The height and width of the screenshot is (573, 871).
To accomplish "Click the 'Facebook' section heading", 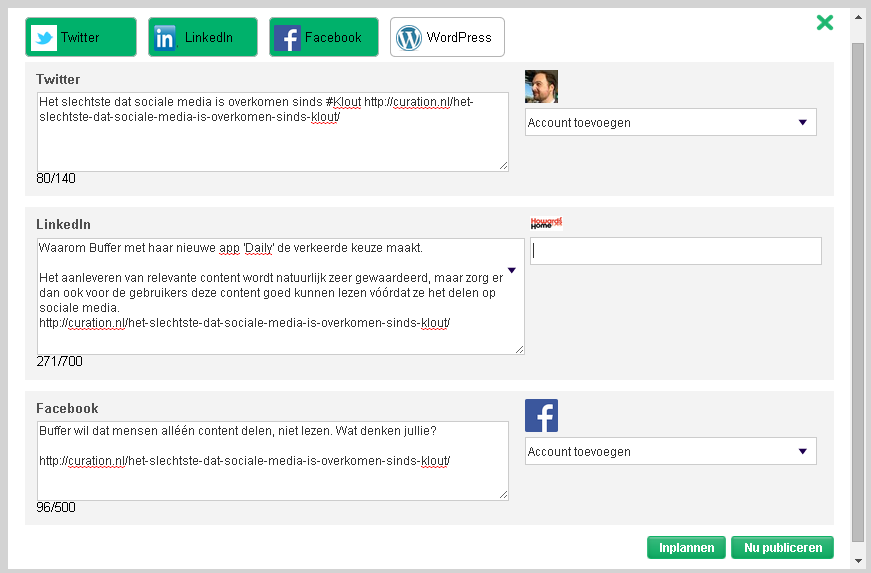I will coord(67,408).
